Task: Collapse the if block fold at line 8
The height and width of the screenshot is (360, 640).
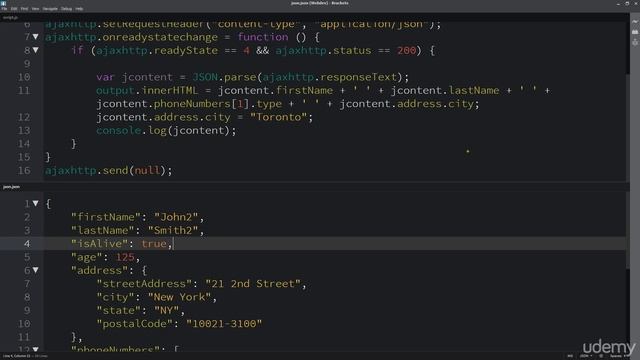Action: tap(36, 50)
